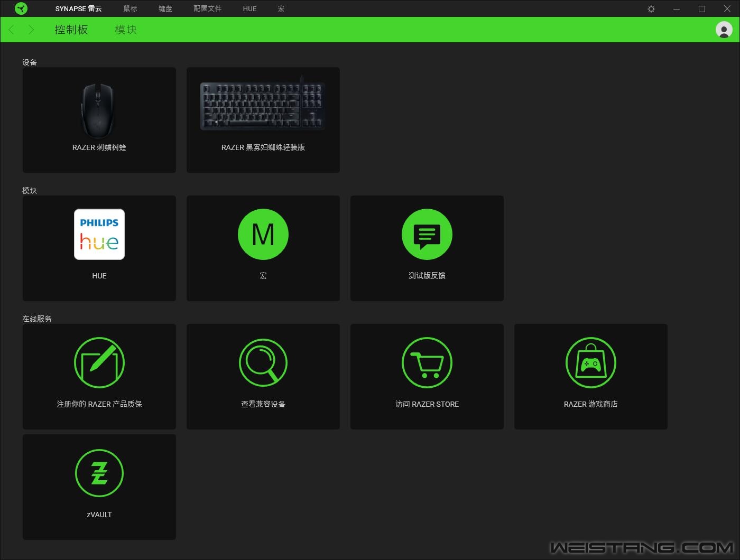Open the Philips Hue module icon
This screenshot has width=740, height=560.
pyautogui.click(x=99, y=234)
